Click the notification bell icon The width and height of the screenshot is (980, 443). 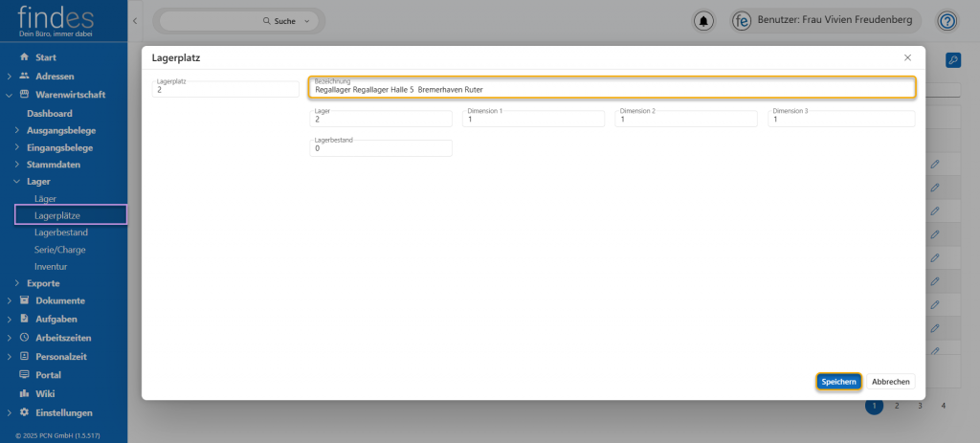coord(705,21)
